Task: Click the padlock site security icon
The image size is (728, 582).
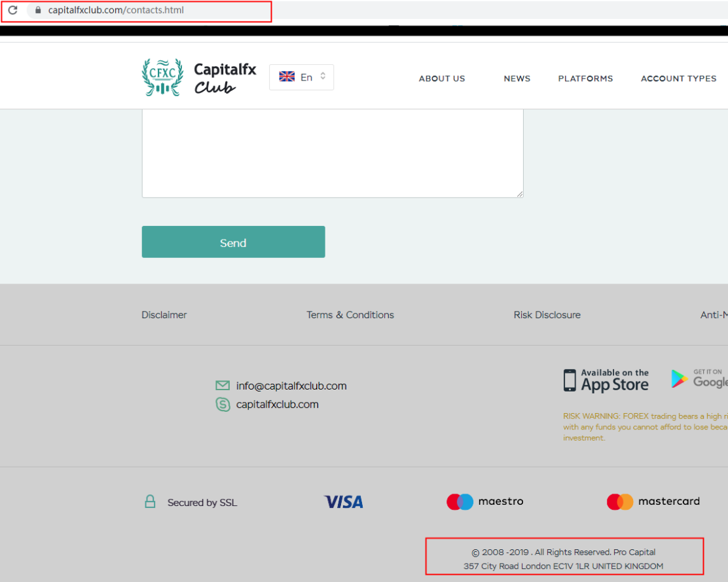Action: tap(38, 10)
